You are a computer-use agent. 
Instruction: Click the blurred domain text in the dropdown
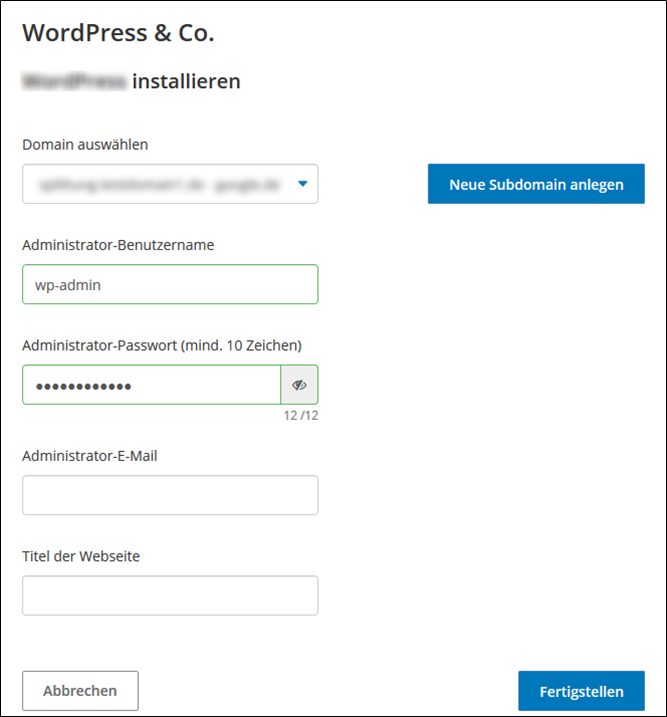coord(160,184)
